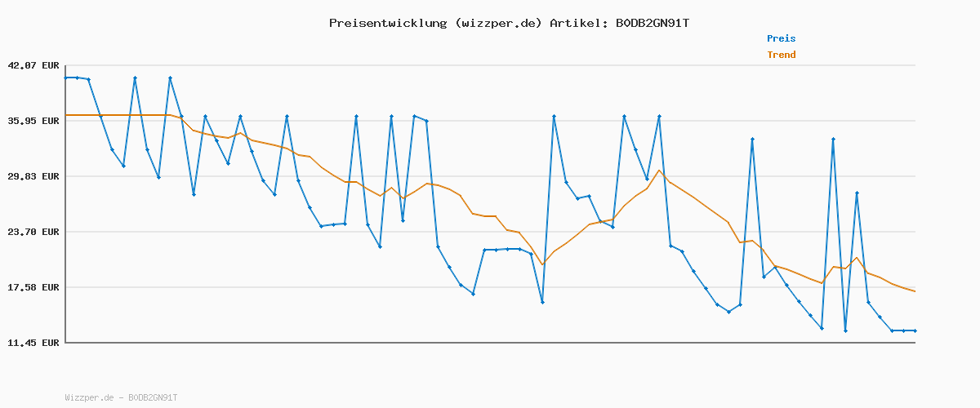Toggle the orange Trend legend entry

coord(781,55)
